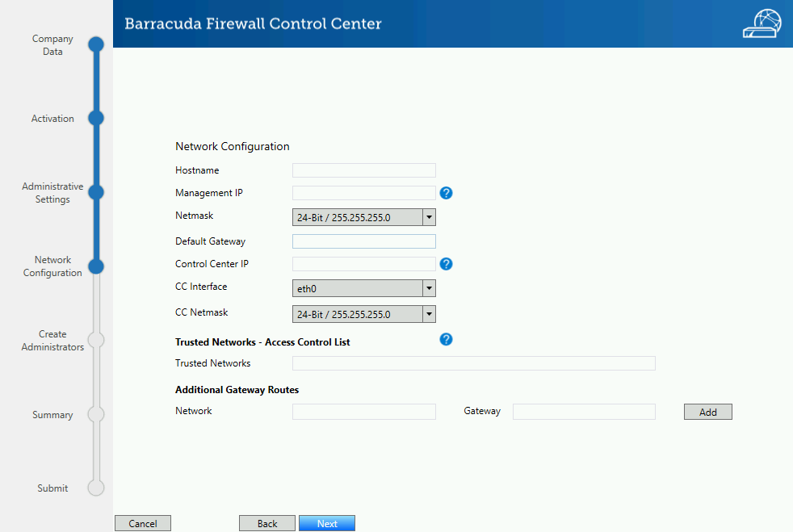Select the Network Configuration step circle
The width and height of the screenshot is (793, 532).
[x=96, y=266]
